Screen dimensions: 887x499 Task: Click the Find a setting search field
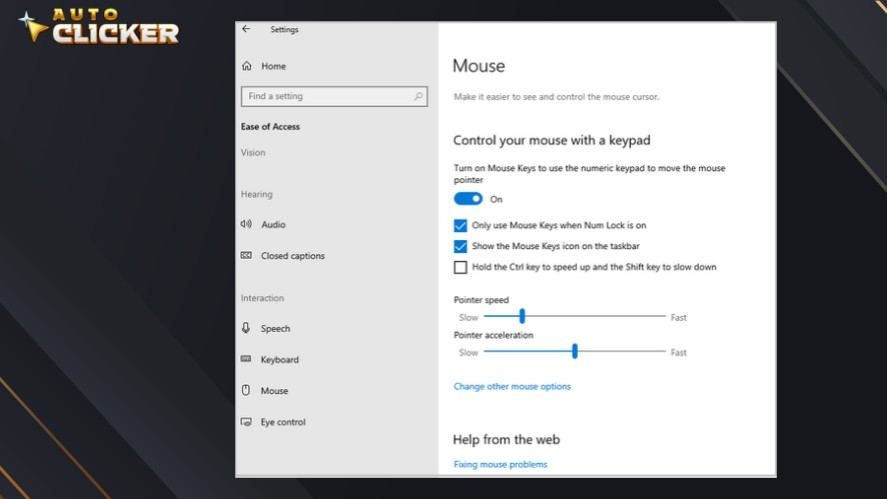(x=334, y=96)
